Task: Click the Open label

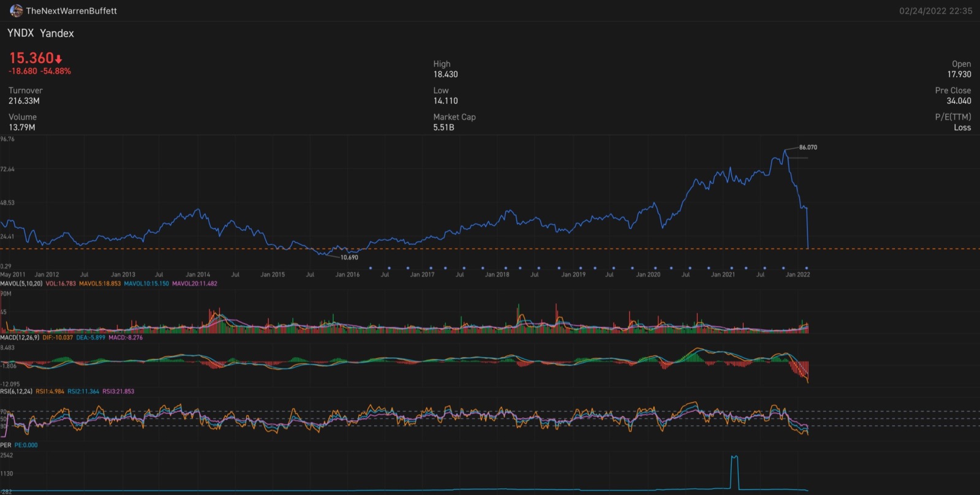Action: (x=962, y=64)
